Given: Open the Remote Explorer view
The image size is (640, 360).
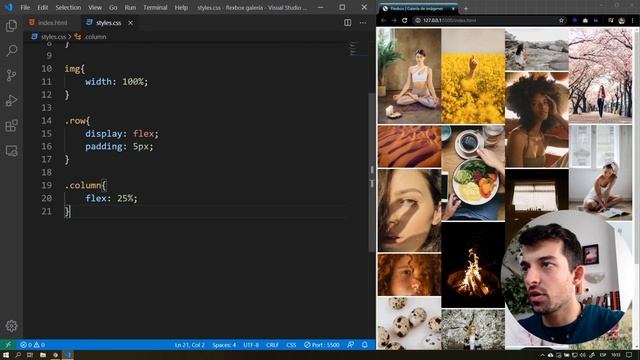Looking at the screenshot, I should click(11, 151).
